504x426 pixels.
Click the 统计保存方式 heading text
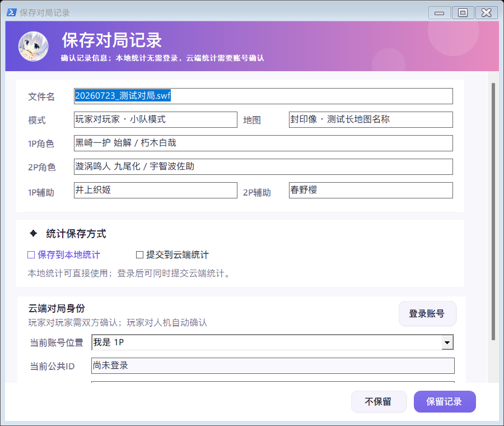click(x=76, y=234)
